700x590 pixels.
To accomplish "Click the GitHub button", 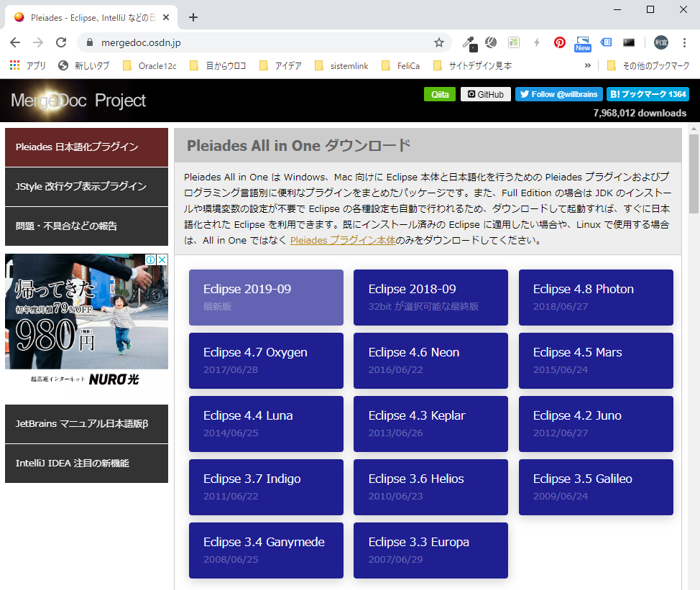I will click(x=486, y=94).
